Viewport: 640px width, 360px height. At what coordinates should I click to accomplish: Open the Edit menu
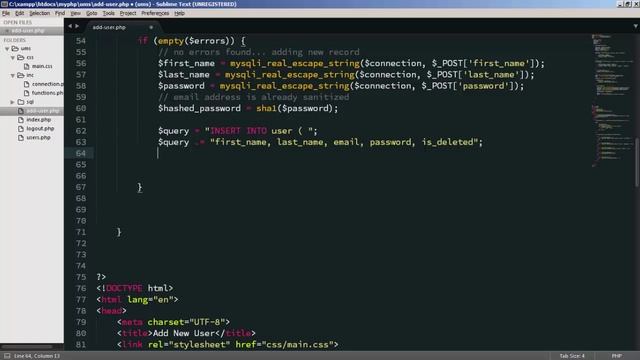point(19,13)
